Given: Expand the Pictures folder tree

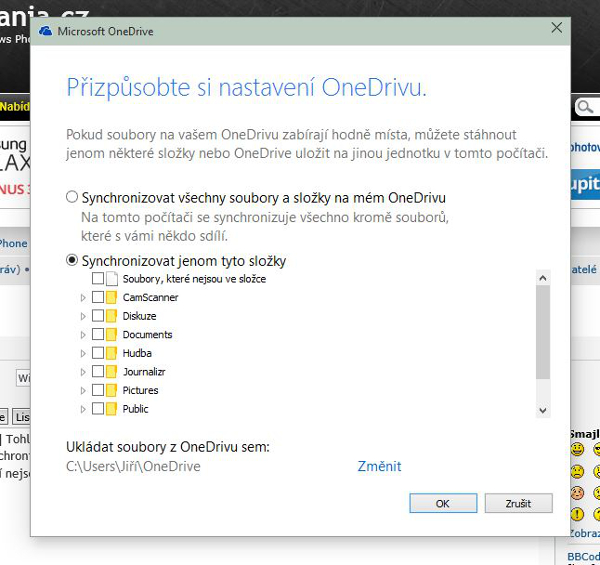Looking at the screenshot, I should 83,391.
